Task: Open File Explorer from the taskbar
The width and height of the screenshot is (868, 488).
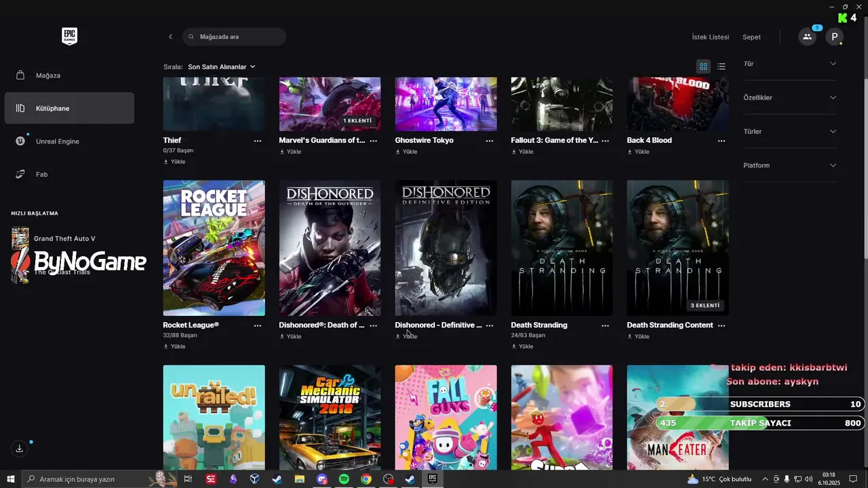Action: (299, 479)
